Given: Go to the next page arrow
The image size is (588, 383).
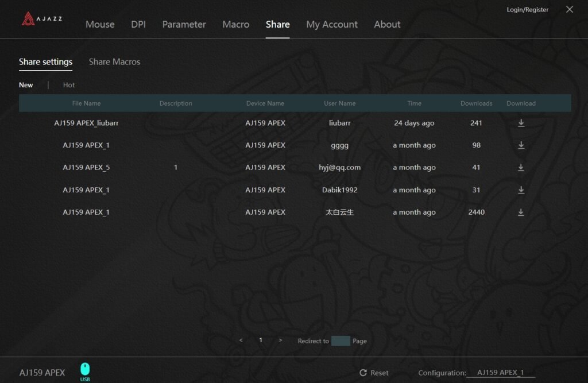Looking at the screenshot, I should pyautogui.click(x=280, y=341).
